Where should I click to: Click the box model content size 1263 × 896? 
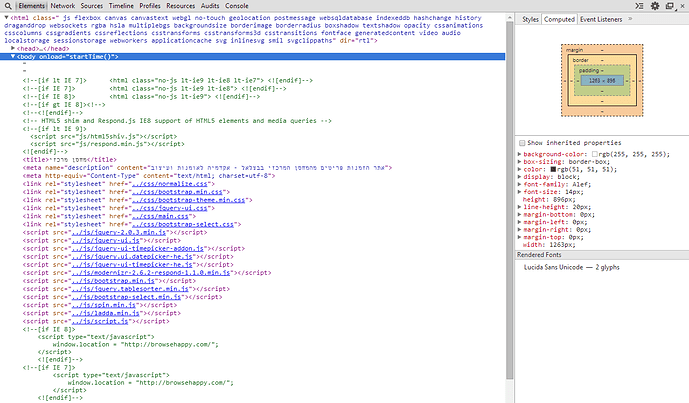tap(602, 80)
